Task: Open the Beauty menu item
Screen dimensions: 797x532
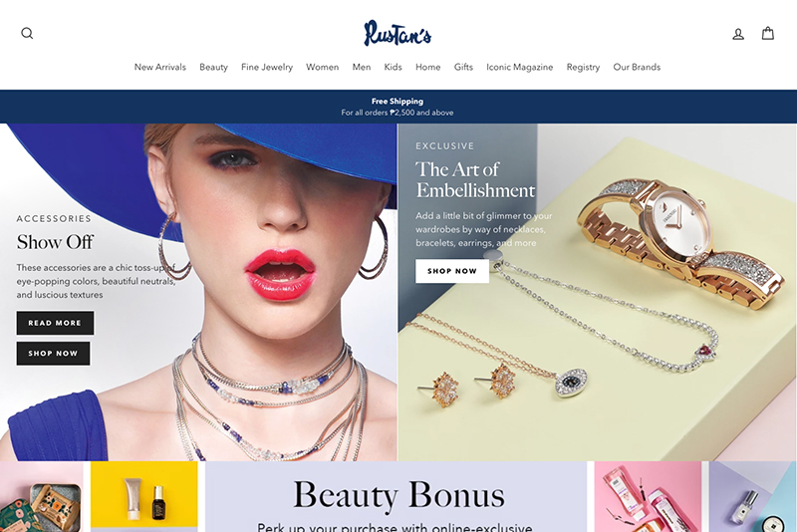Action: (213, 67)
